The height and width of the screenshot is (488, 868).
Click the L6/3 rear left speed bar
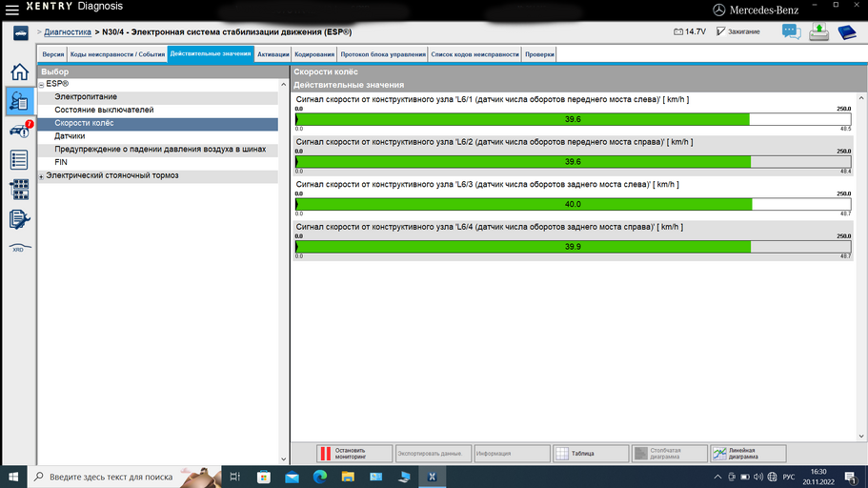[x=573, y=204]
